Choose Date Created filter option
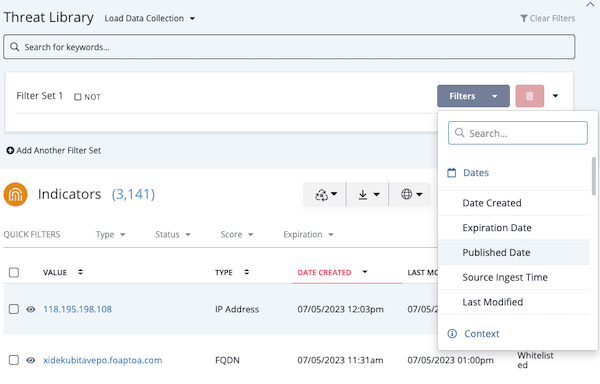The image size is (600, 384). pyautogui.click(x=514, y=203)
